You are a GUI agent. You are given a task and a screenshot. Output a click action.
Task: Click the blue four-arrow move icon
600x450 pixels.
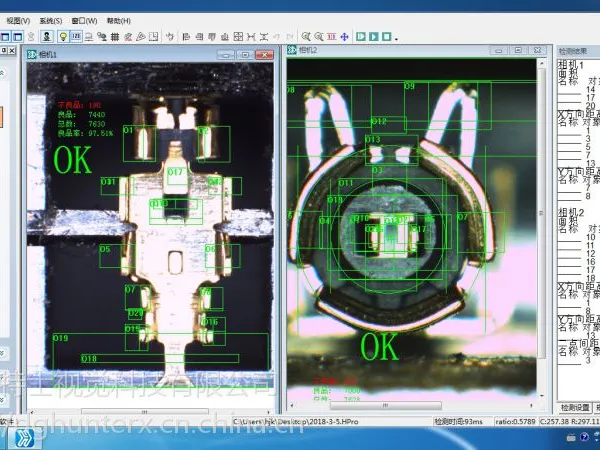click(344, 37)
